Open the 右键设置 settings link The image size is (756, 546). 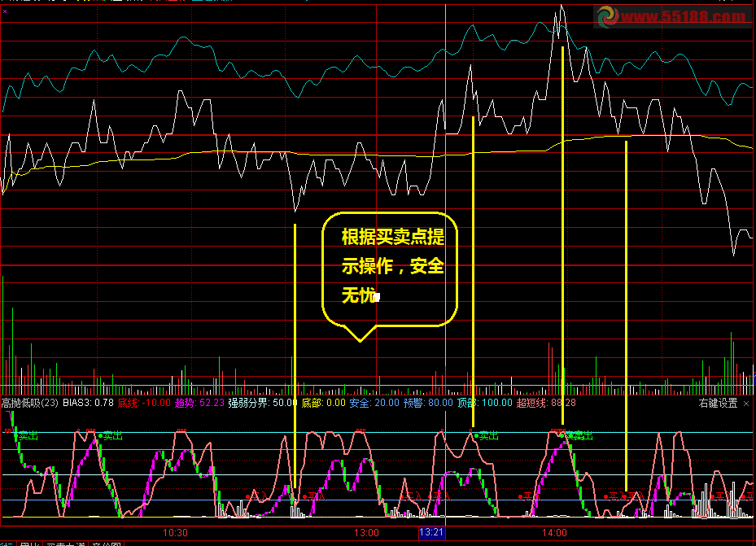(x=718, y=403)
